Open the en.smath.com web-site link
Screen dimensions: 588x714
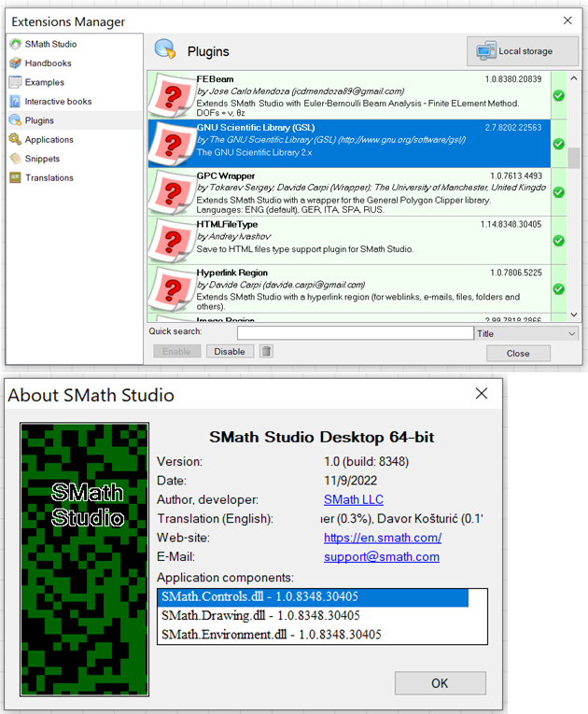pyautogui.click(x=382, y=538)
